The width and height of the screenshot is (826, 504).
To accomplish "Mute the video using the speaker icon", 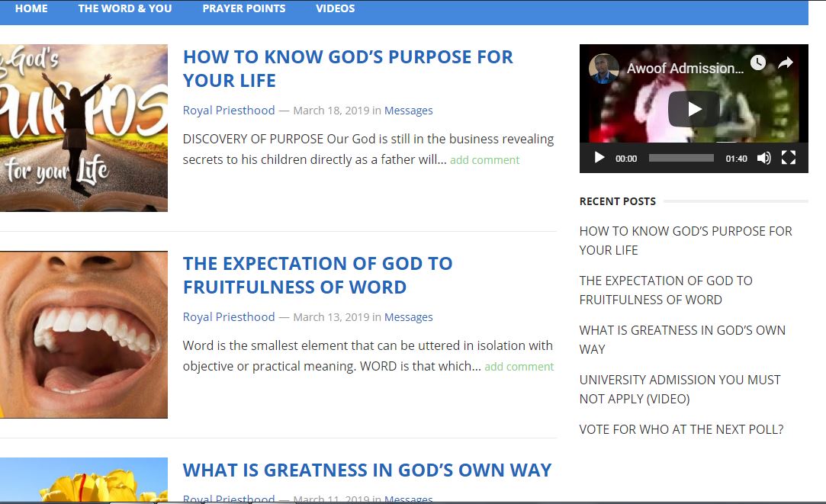I will (763, 158).
